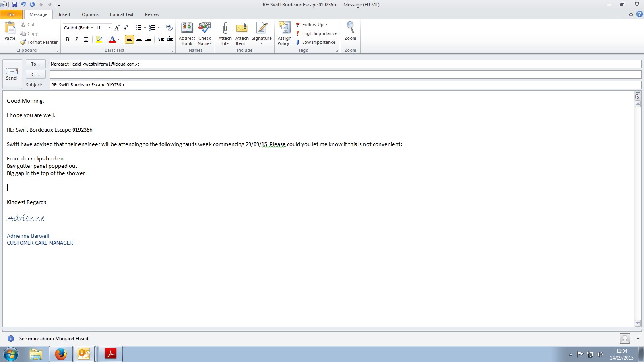
Task: Expand the font size dropdown
Action: click(109, 28)
